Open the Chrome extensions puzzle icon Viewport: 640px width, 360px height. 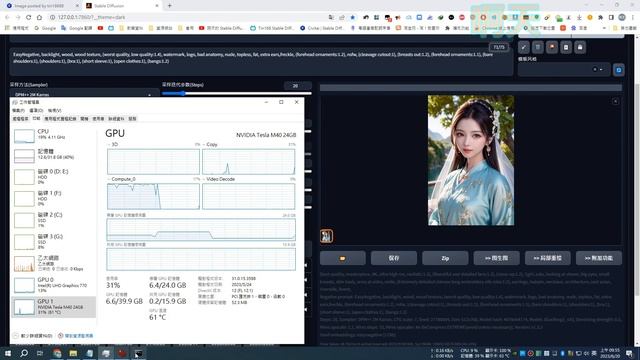(600, 17)
